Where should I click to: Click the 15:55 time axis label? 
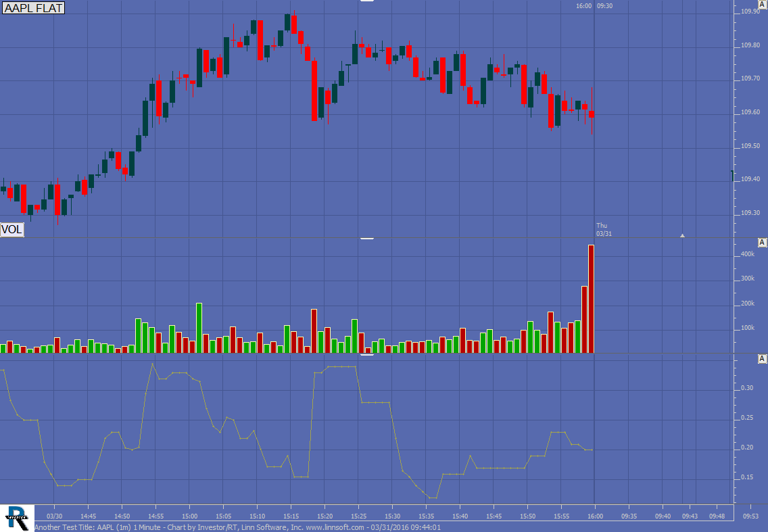(561, 516)
